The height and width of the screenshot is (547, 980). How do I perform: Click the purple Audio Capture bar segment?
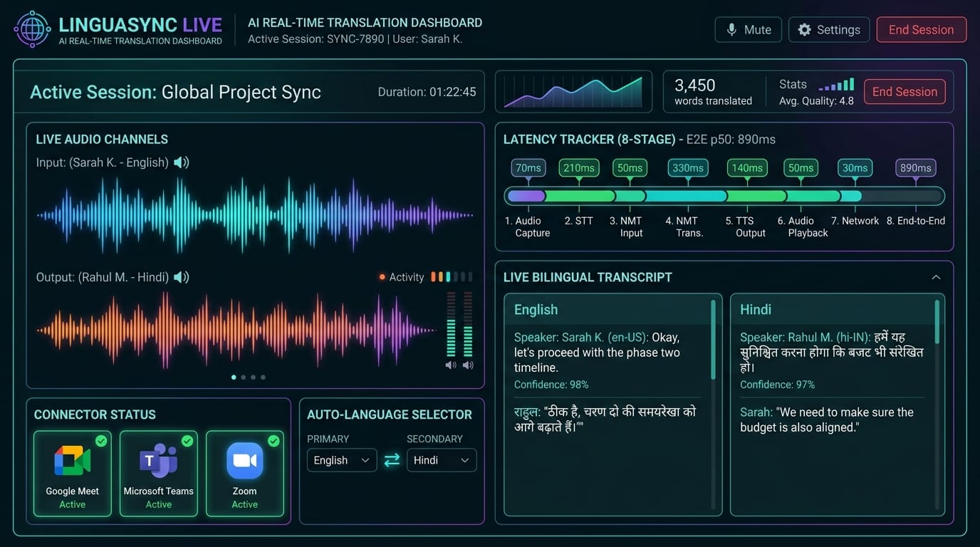(526, 196)
